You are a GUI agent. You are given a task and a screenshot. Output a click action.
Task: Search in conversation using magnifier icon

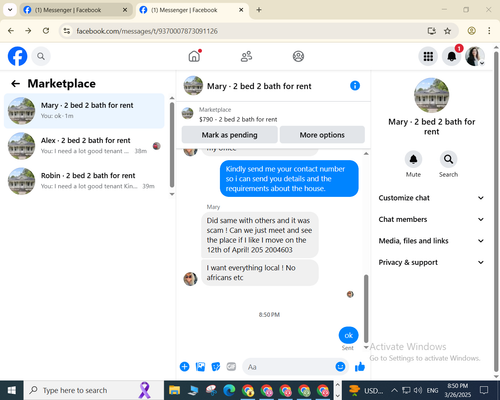point(448,159)
